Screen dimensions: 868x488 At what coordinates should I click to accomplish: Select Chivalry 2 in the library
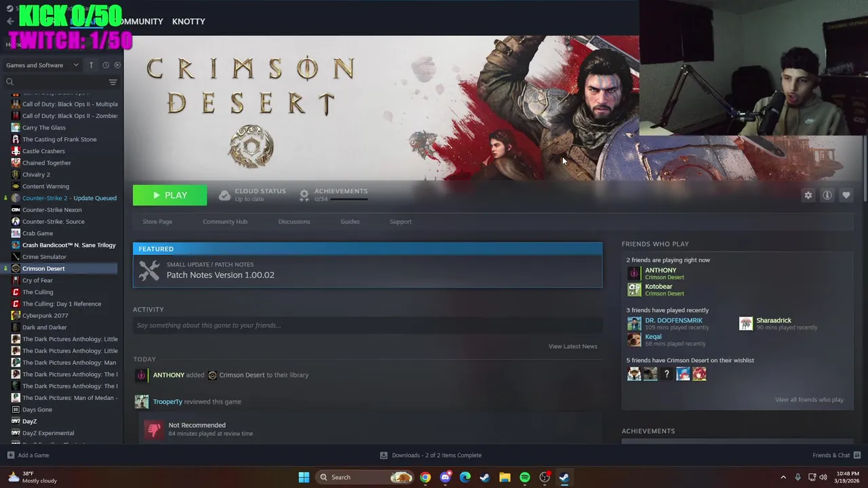[x=36, y=175]
